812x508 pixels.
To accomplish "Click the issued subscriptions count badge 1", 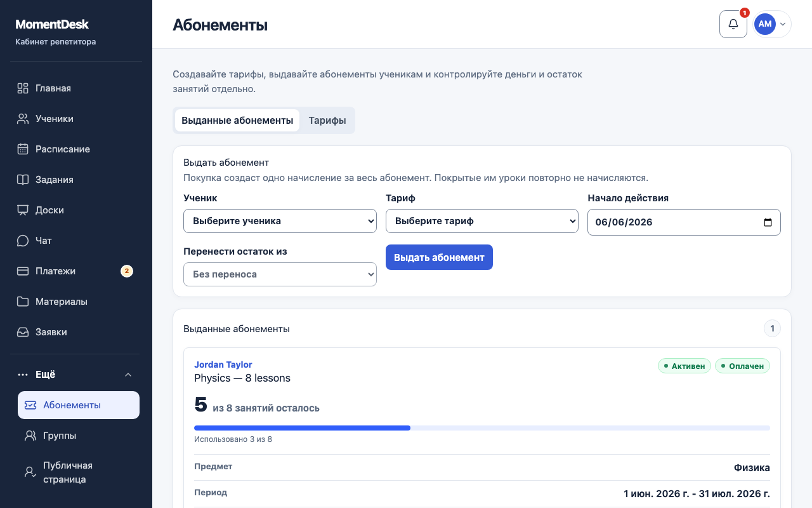I will click(772, 329).
